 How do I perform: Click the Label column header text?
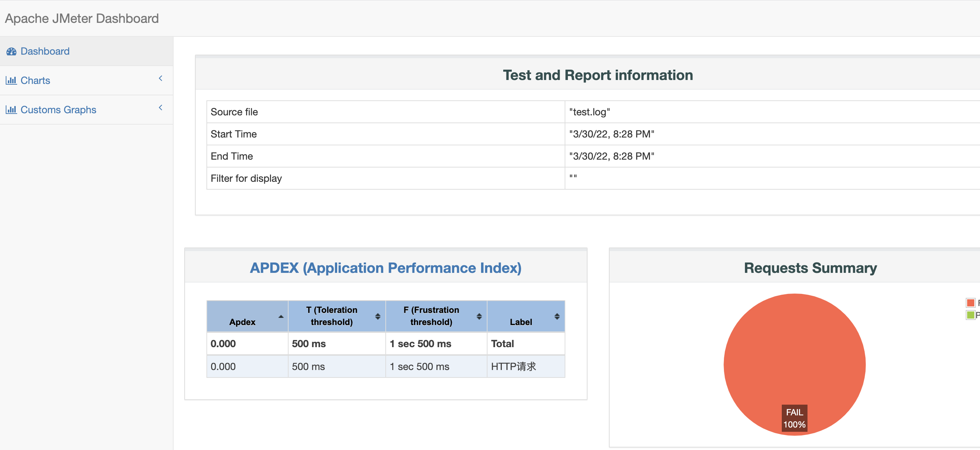(x=521, y=322)
